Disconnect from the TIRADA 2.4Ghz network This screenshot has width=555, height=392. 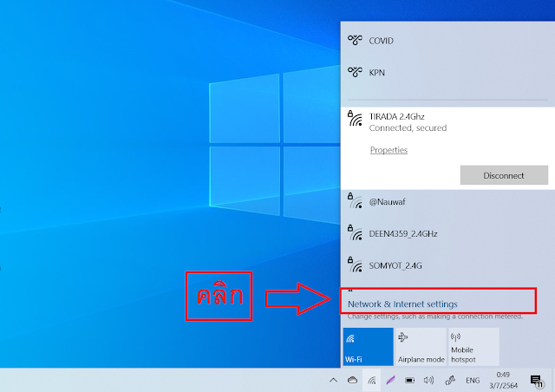click(x=504, y=175)
